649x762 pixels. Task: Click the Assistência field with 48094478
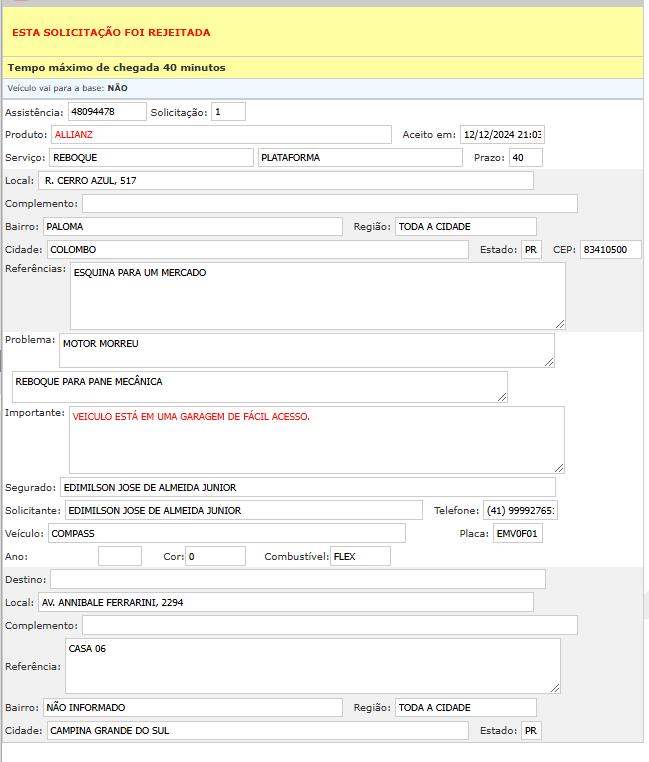point(107,112)
